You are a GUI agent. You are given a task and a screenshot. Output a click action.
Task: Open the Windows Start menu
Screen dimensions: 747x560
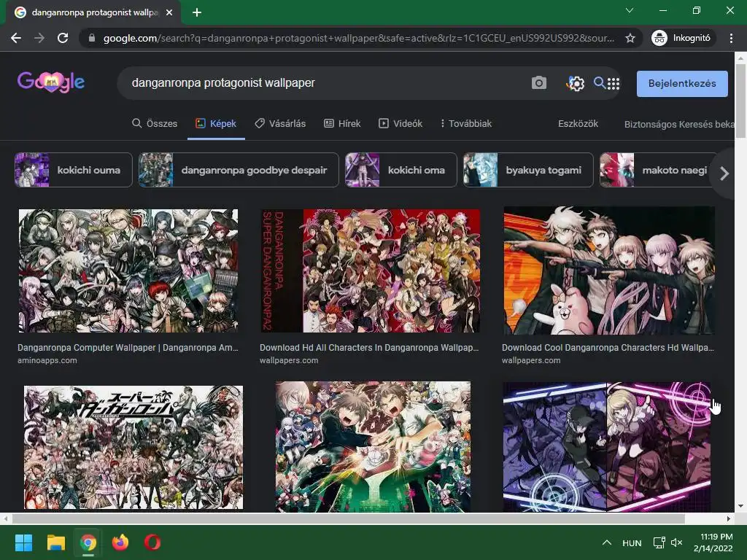point(23,542)
